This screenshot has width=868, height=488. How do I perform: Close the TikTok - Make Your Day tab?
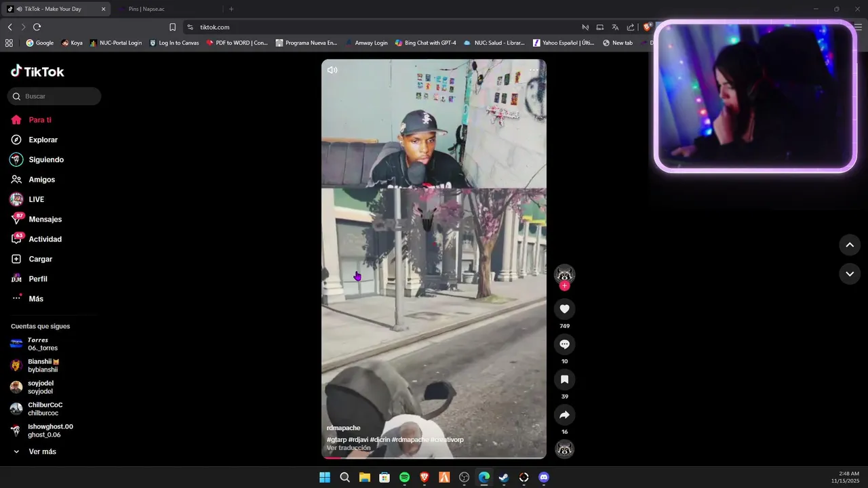[x=103, y=9]
